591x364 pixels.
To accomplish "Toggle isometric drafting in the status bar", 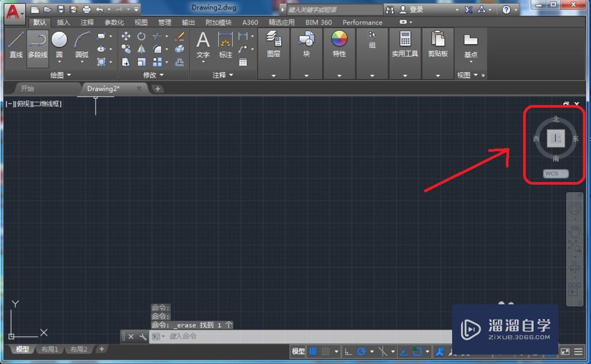I will (382, 352).
